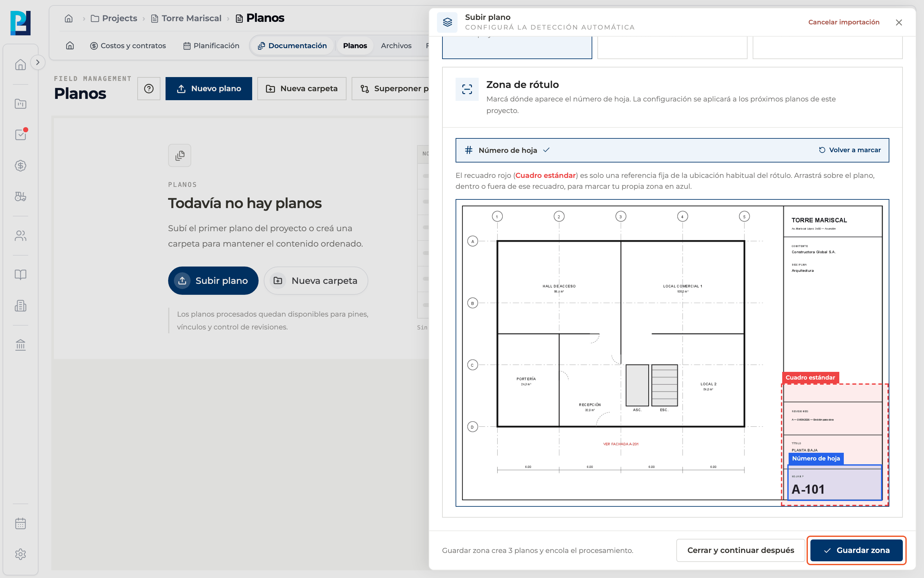Click the blue Número de hoja zone on plan

pos(835,482)
